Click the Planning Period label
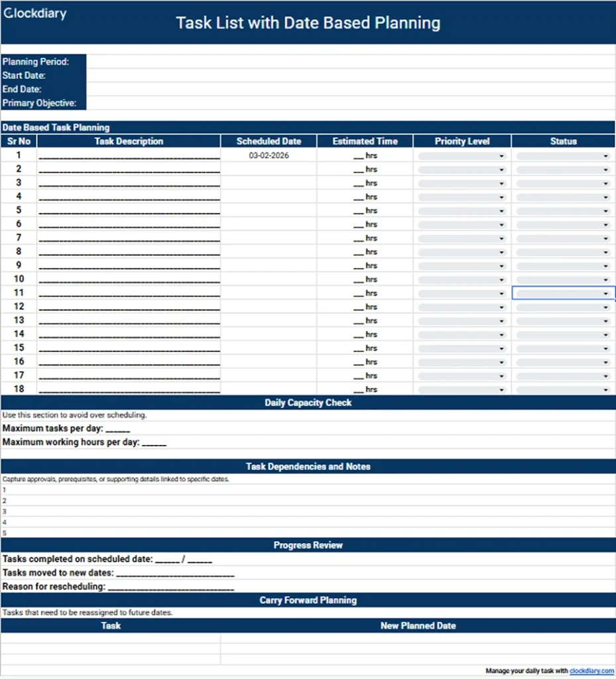616x679 pixels. 36,62
